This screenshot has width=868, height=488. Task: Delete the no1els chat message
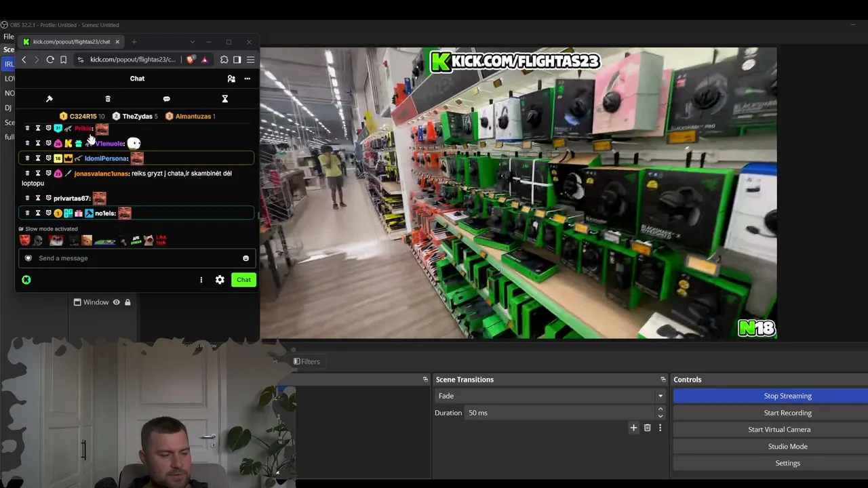click(27, 213)
